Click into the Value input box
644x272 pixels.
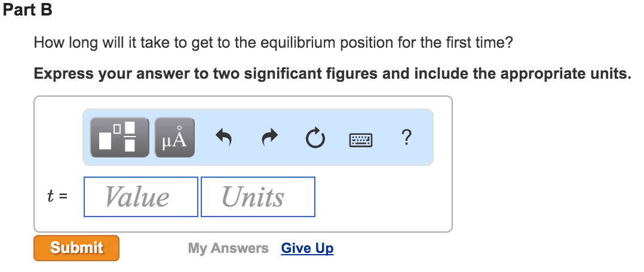(x=141, y=197)
